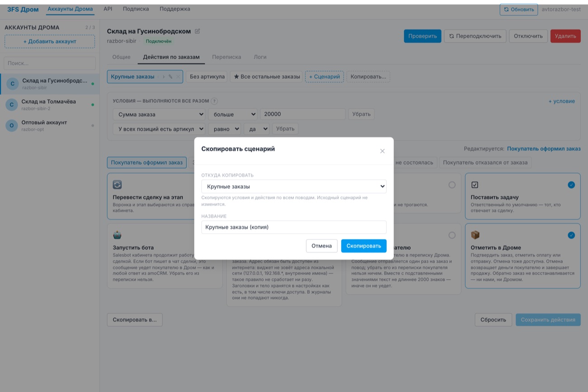Uncheck the Отметить в Дроме action checkmark
This screenshot has height=392, width=588.
tap(571, 235)
